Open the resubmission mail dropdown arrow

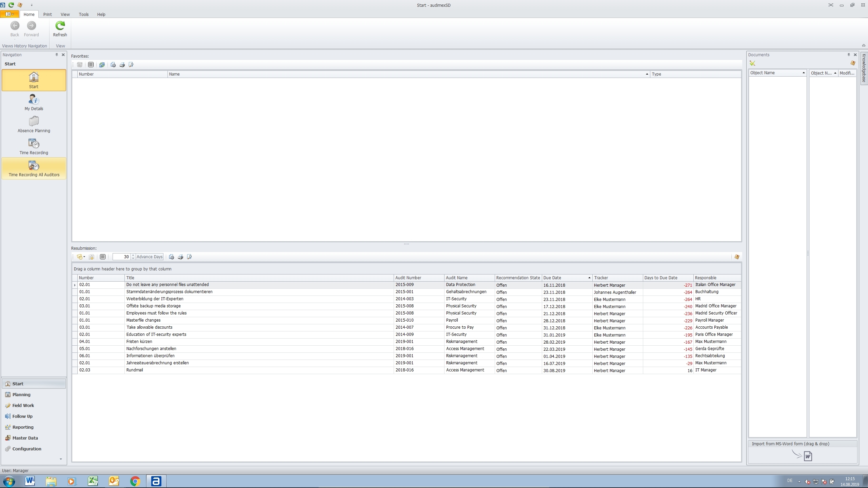[x=84, y=257]
